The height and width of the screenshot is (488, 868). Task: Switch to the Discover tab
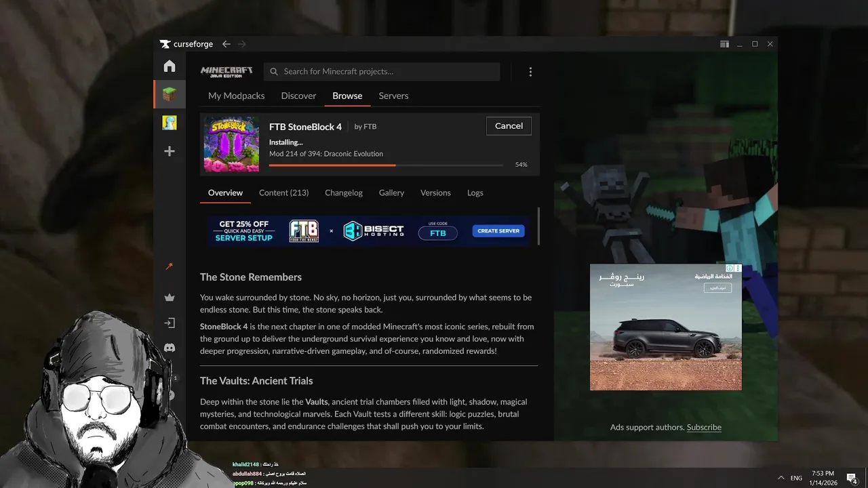pyautogui.click(x=298, y=96)
